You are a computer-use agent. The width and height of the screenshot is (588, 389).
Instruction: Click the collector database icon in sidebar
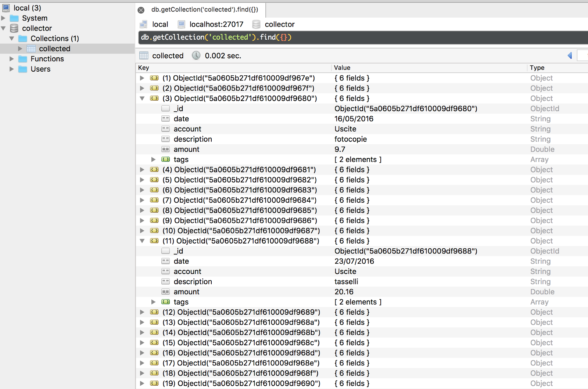(14, 28)
